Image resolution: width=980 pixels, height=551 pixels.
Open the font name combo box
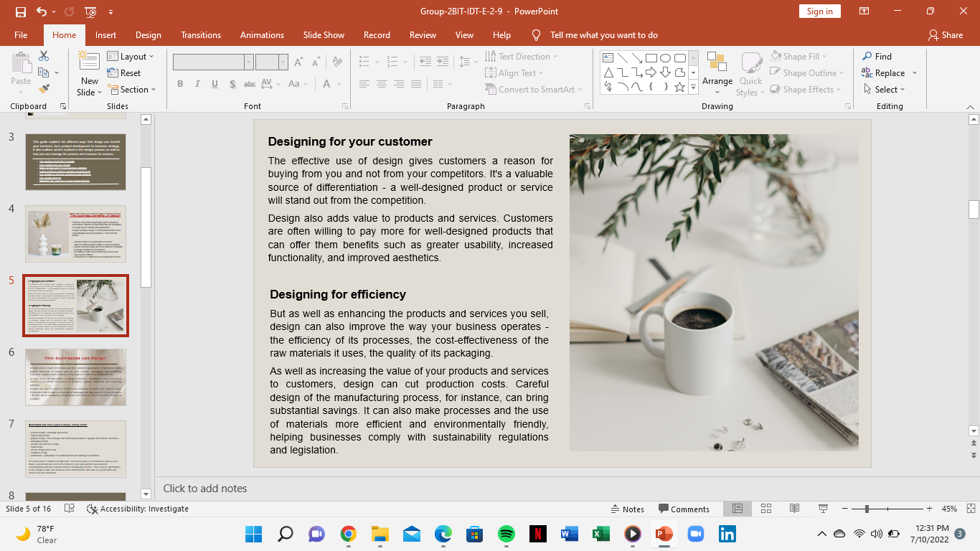(213, 62)
